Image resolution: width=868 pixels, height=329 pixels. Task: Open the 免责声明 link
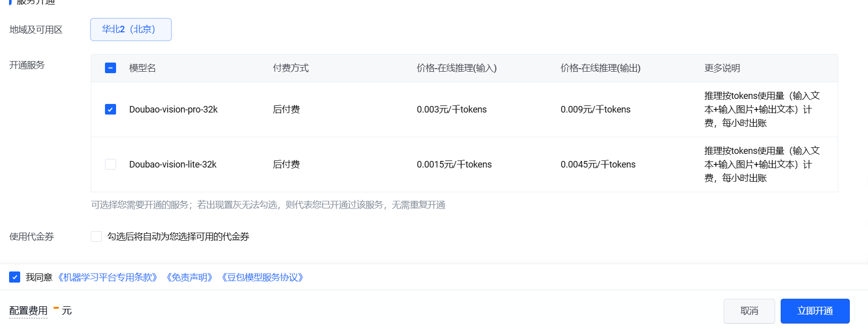pos(189,278)
